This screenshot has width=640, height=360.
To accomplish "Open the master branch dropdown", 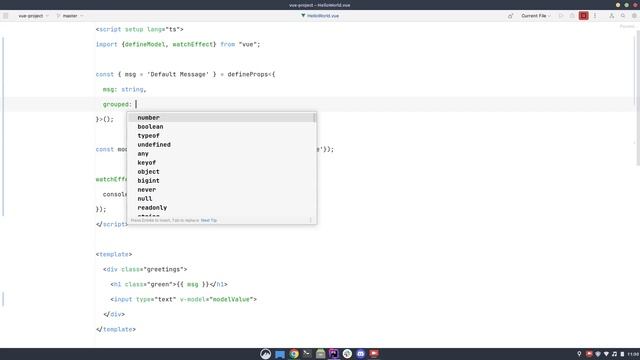I will coord(70,16).
